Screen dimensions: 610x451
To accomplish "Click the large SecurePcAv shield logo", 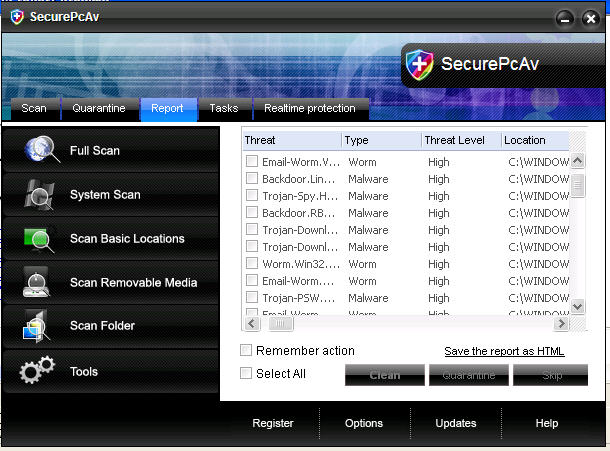I will point(419,65).
